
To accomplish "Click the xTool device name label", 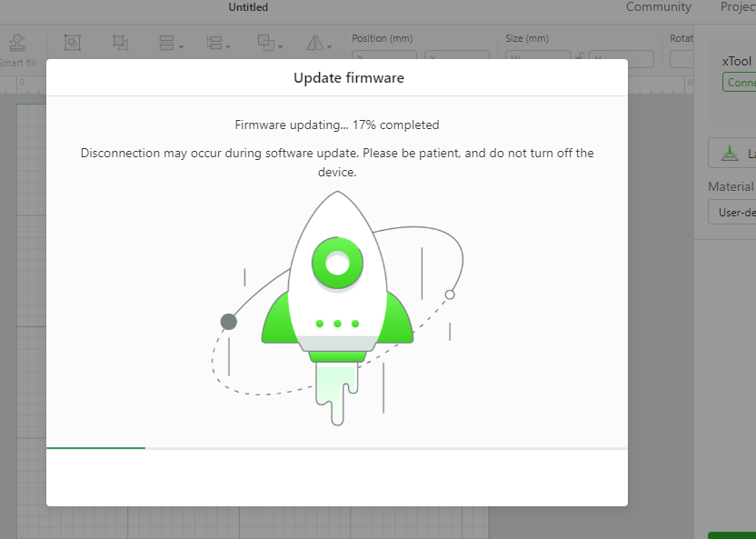I will [737, 61].
